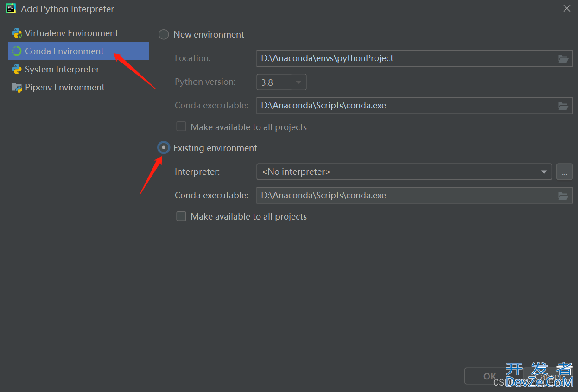Click the System Interpreter python icon
This screenshot has width=578, height=392.
pos(17,70)
